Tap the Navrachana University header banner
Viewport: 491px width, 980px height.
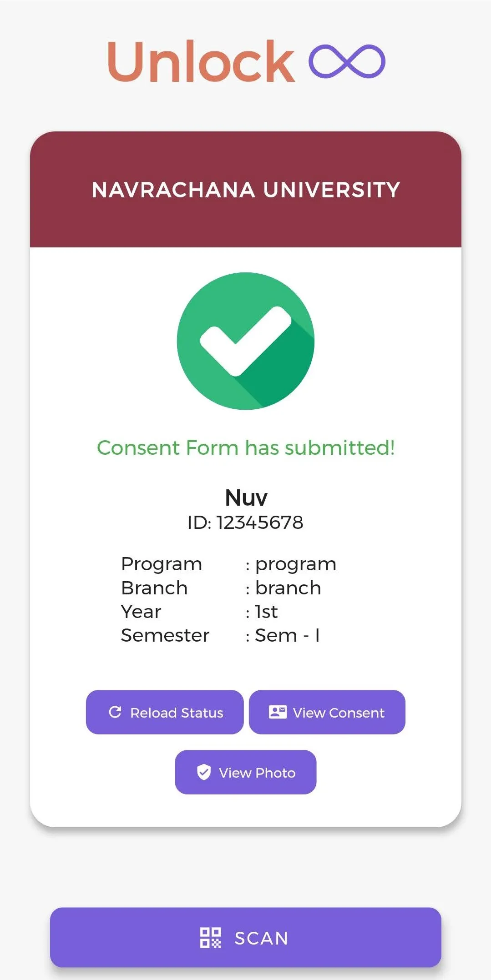[x=246, y=190]
